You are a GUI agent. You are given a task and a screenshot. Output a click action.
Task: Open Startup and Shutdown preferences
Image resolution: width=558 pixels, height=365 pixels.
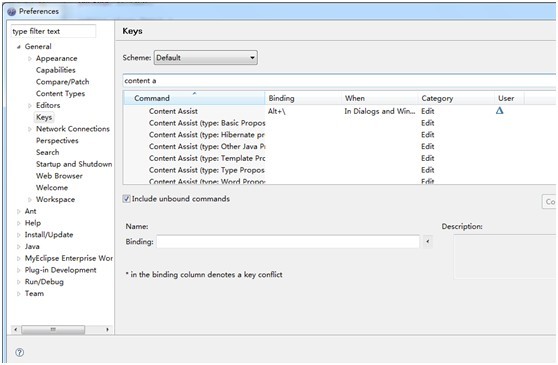pyautogui.click(x=74, y=164)
